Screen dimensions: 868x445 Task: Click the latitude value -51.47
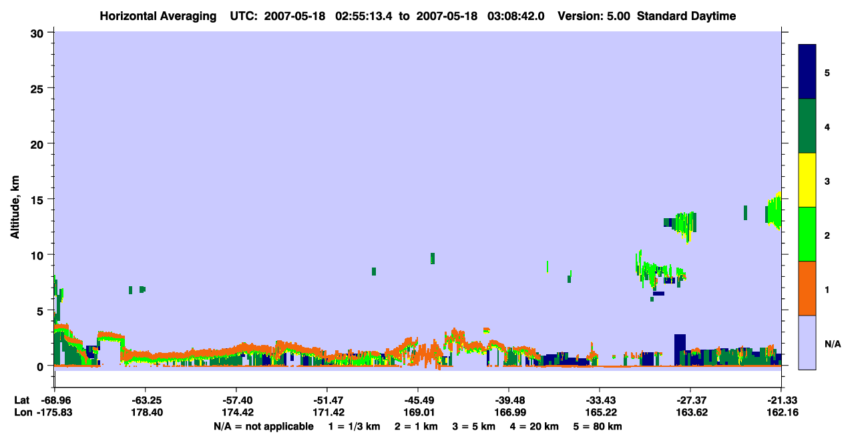tap(327, 400)
